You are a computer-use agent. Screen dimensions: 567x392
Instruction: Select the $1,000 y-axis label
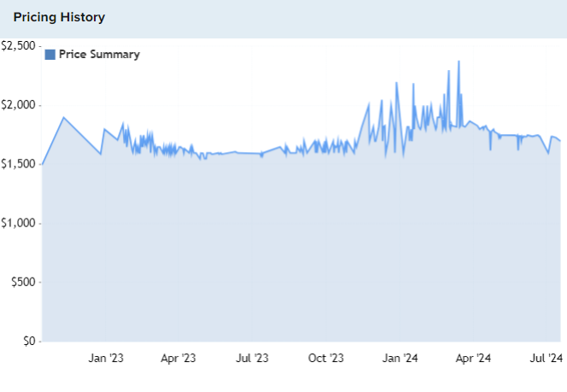pyautogui.click(x=18, y=223)
